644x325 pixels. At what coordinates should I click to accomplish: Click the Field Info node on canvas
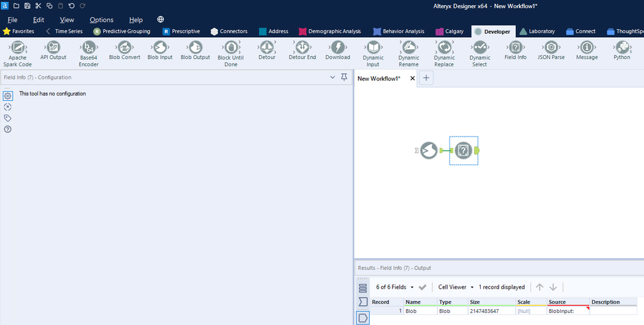pyautogui.click(x=463, y=151)
